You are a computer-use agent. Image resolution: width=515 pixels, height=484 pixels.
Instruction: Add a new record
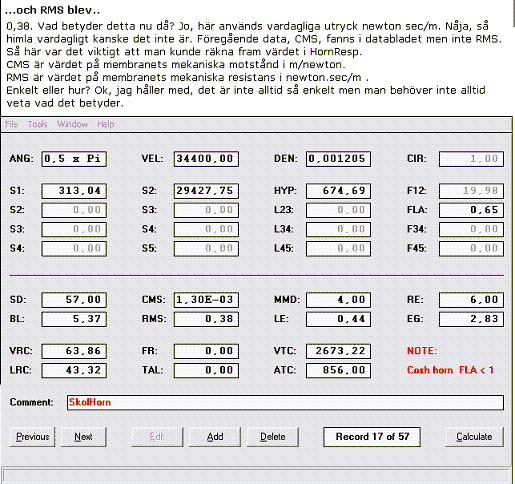[215, 437]
